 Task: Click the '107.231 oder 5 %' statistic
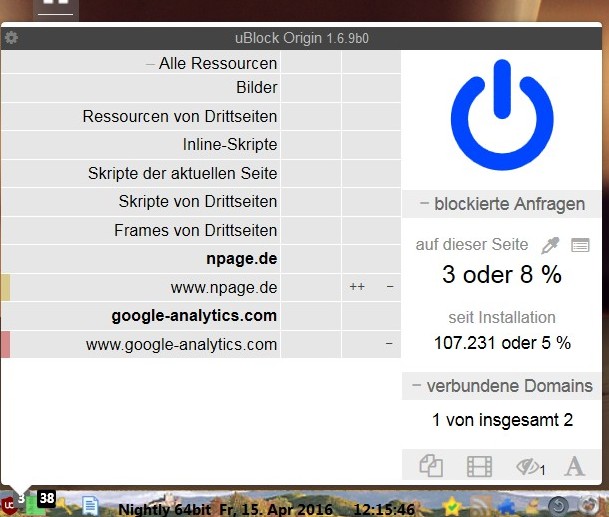(x=502, y=343)
